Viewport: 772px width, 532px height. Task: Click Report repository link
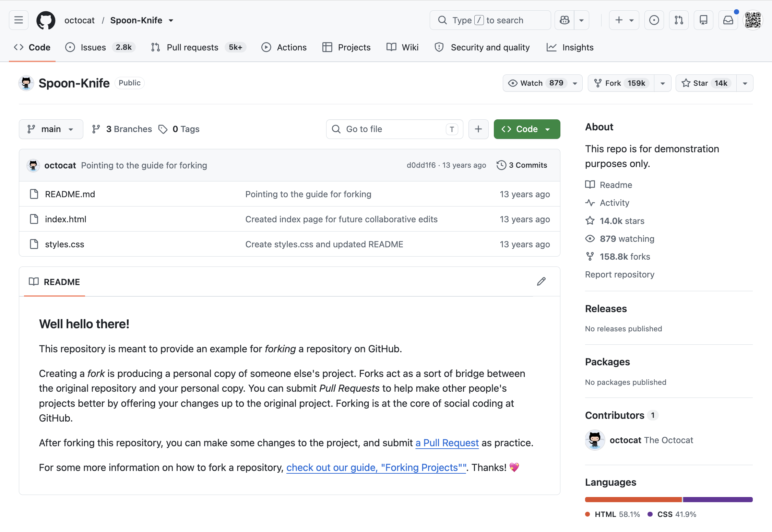(620, 274)
